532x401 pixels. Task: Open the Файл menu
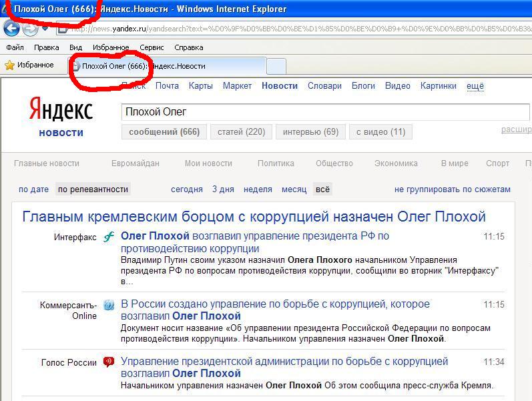(x=15, y=47)
